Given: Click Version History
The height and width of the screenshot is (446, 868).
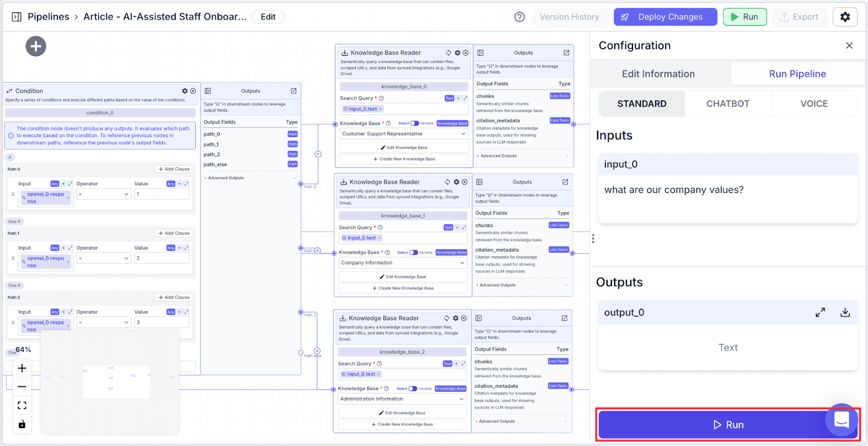Looking at the screenshot, I should coord(569,17).
